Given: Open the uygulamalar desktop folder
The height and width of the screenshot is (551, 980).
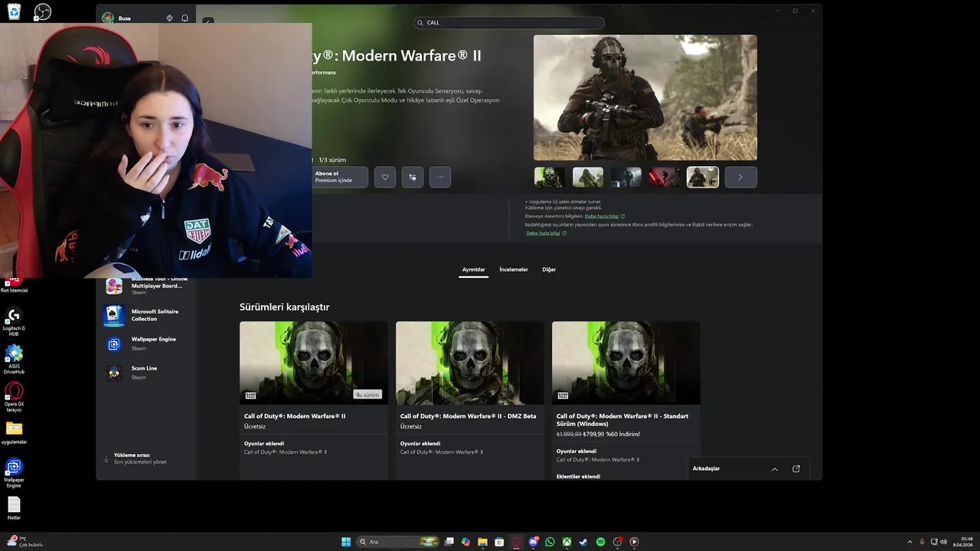Looking at the screenshot, I should pyautogui.click(x=14, y=433).
